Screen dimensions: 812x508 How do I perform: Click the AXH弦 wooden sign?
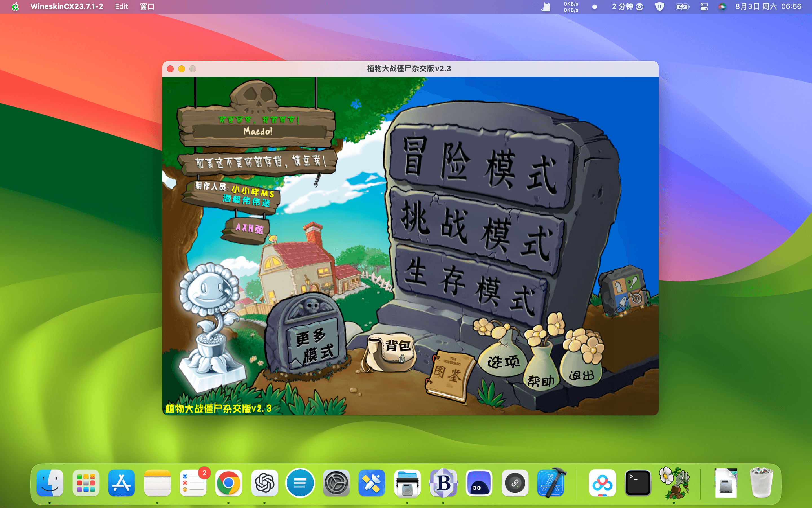247,229
